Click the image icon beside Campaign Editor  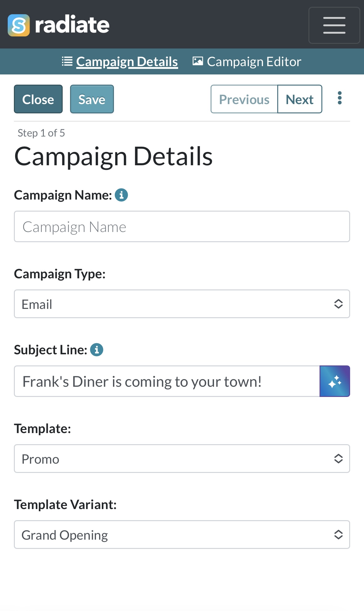pyautogui.click(x=198, y=61)
